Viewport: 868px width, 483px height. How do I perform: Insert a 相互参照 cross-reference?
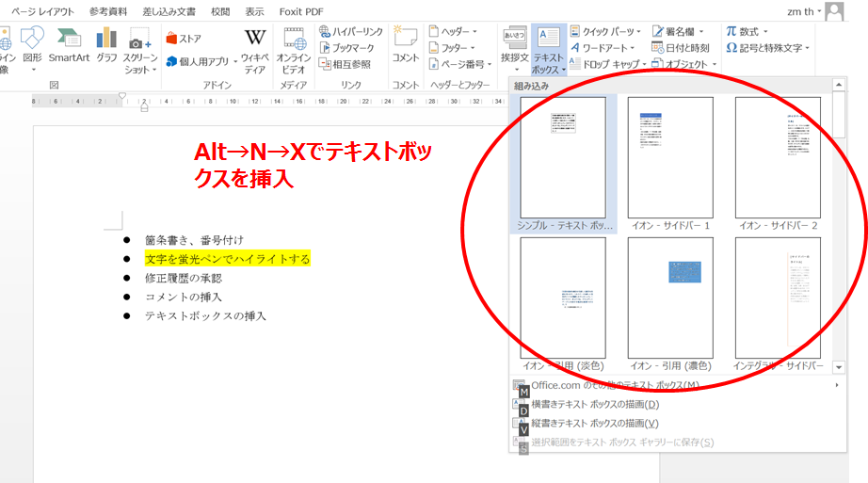pyautogui.click(x=345, y=64)
